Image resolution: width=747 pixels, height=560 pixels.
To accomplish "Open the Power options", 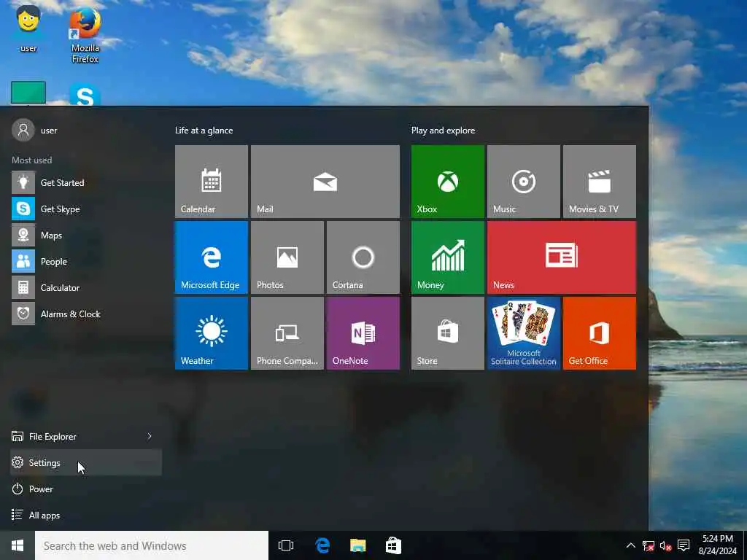I will 86,489.
